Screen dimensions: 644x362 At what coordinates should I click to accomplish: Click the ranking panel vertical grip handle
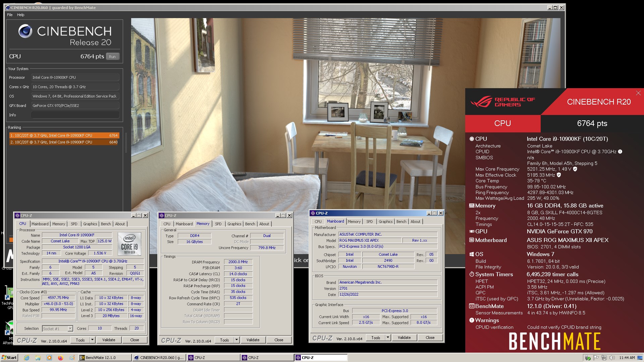(x=126, y=142)
